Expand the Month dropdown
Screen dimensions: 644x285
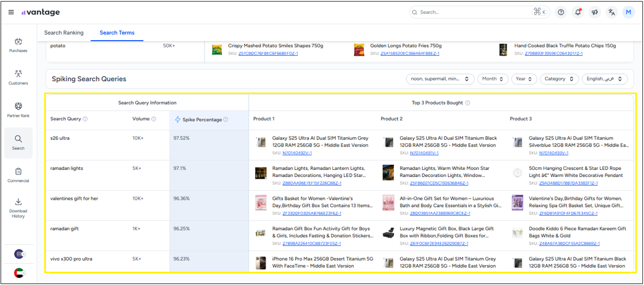[493, 79]
